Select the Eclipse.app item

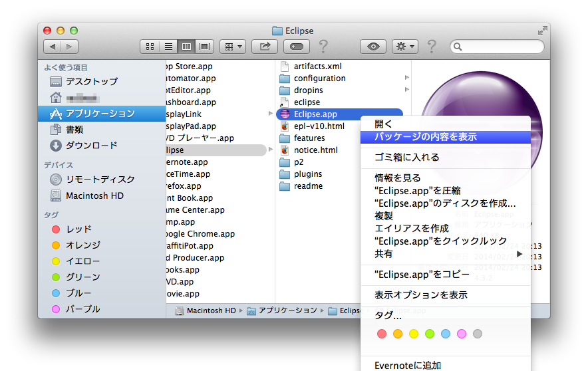pos(339,114)
